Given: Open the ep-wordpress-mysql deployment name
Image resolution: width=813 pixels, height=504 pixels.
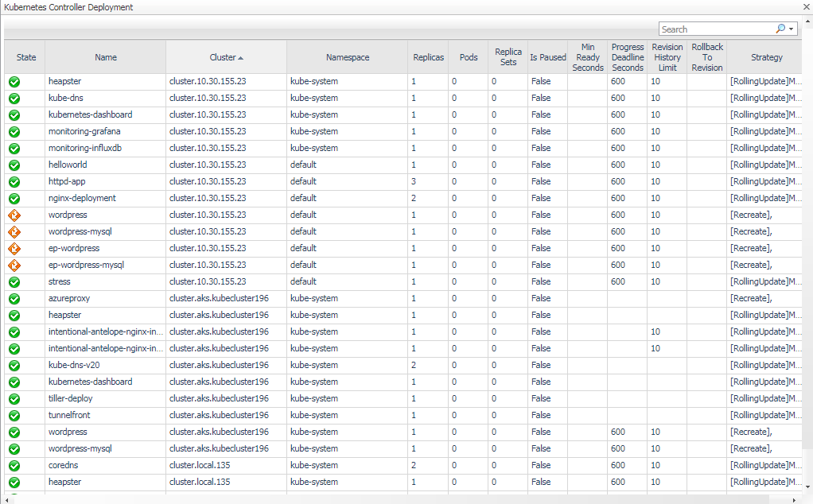Looking at the screenshot, I should [87, 265].
